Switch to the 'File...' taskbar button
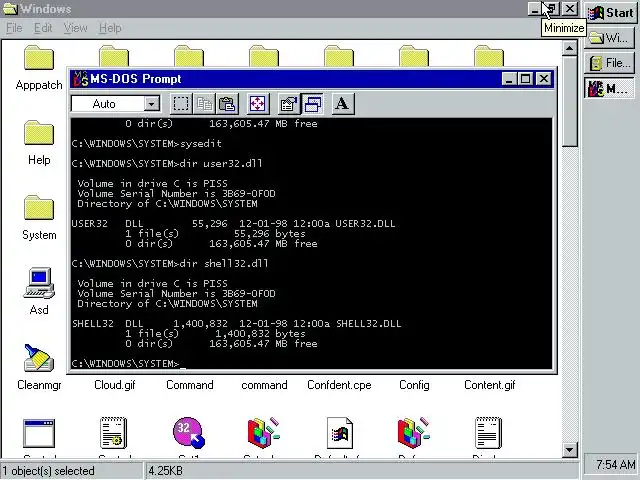The image size is (640, 480). click(610, 63)
